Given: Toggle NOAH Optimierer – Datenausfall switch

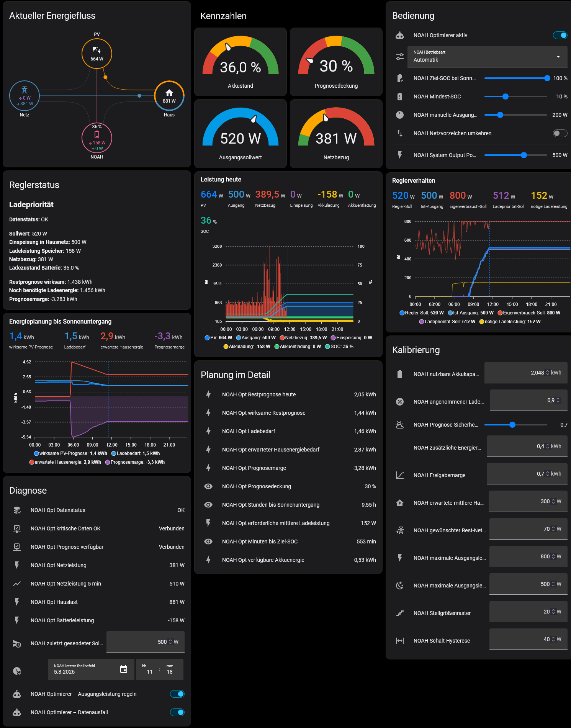Looking at the screenshot, I should click(x=177, y=712).
